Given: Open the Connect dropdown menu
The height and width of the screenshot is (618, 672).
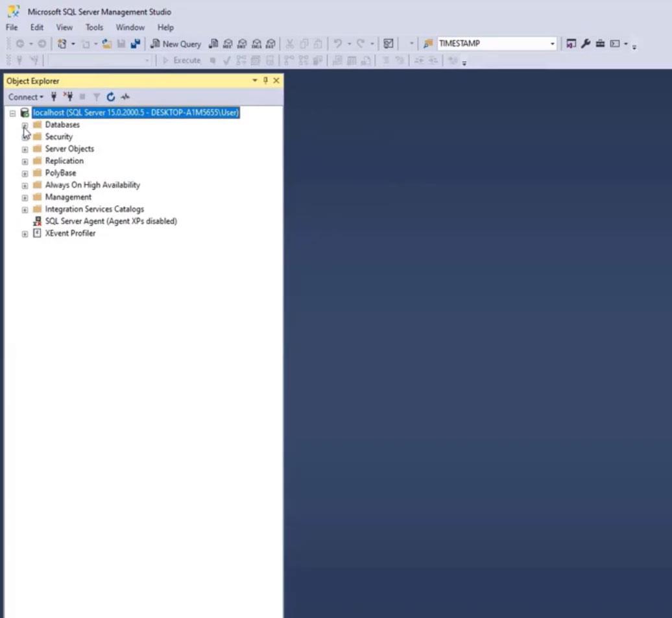Looking at the screenshot, I should coord(26,97).
